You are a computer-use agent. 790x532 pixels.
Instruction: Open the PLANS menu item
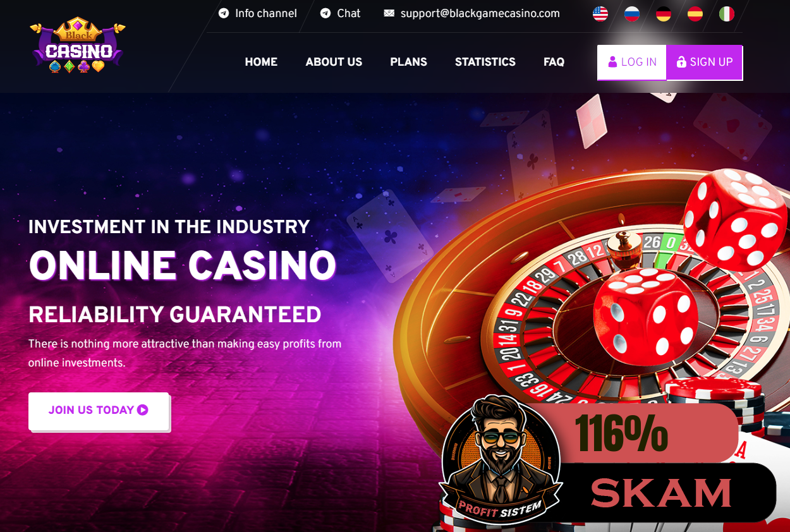coord(408,62)
